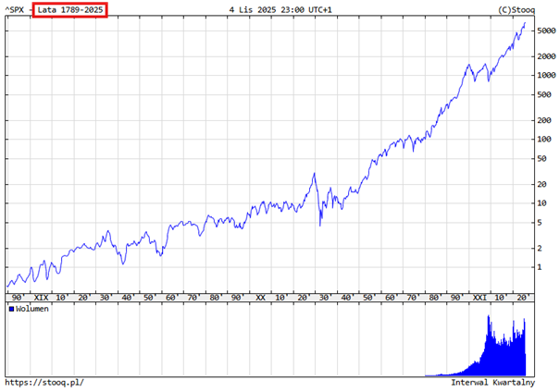This screenshot has height=392, width=560.
Task: Click the XX century marker on the time axis
Action: point(260,298)
